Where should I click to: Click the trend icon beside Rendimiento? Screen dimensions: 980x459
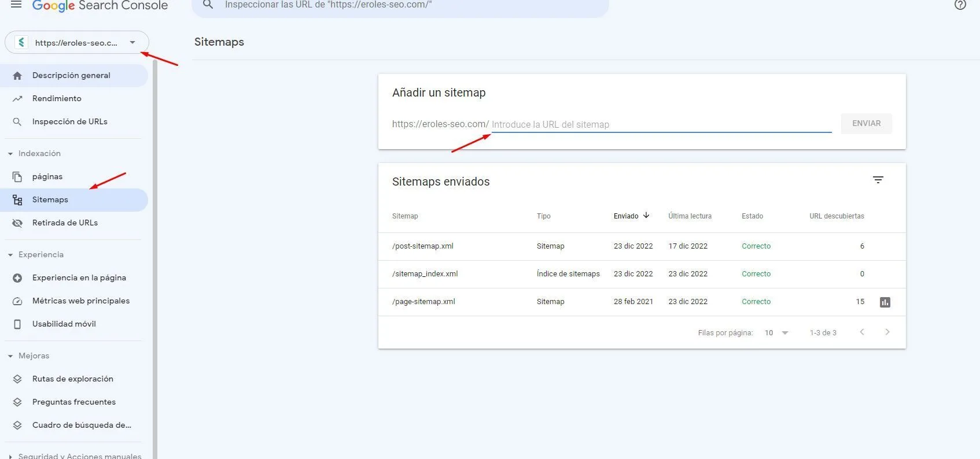(17, 99)
